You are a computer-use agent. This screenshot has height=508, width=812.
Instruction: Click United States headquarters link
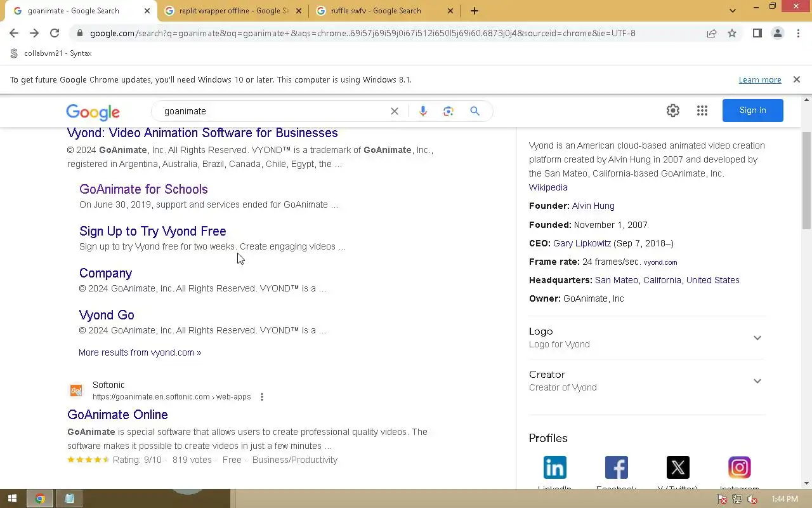tap(713, 280)
